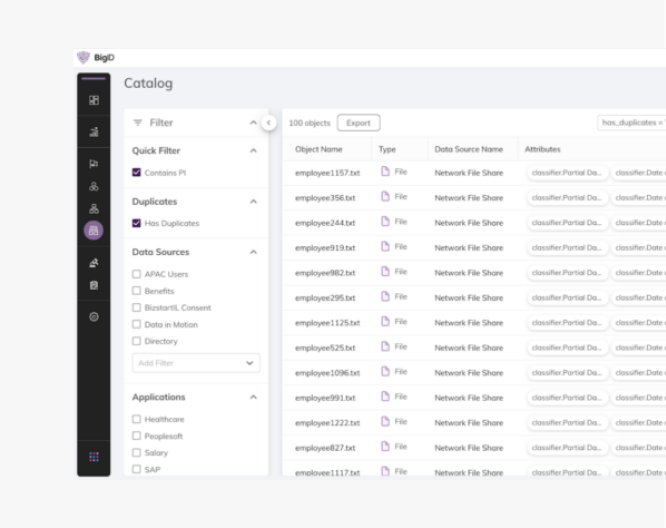Click the BigD logo icon
This screenshot has height=528, width=666.
(84, 57)
